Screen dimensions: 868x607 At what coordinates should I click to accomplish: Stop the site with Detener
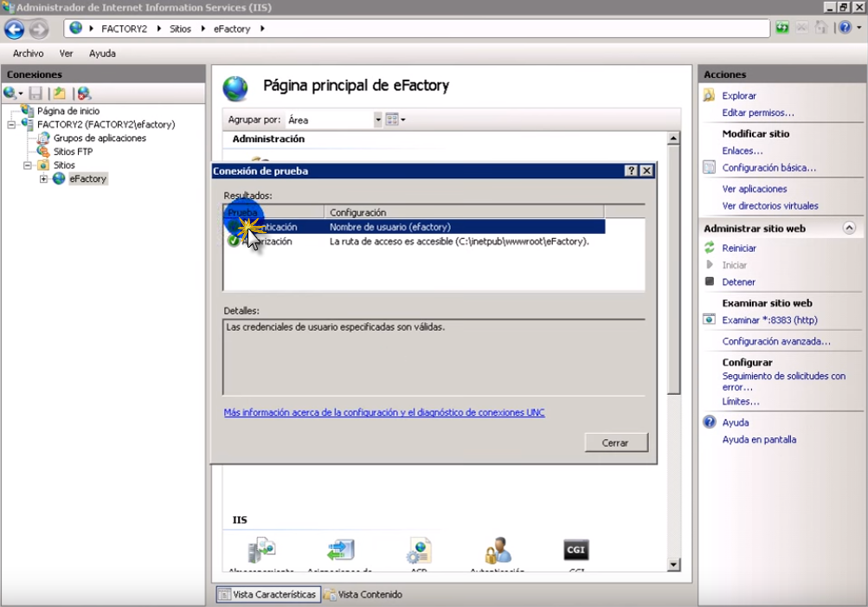tap(738, 282)
